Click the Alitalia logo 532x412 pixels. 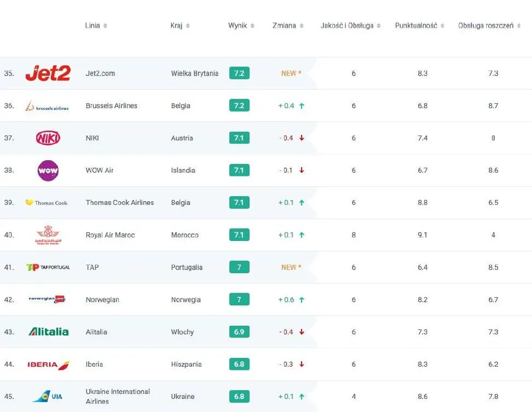(49, 332)
